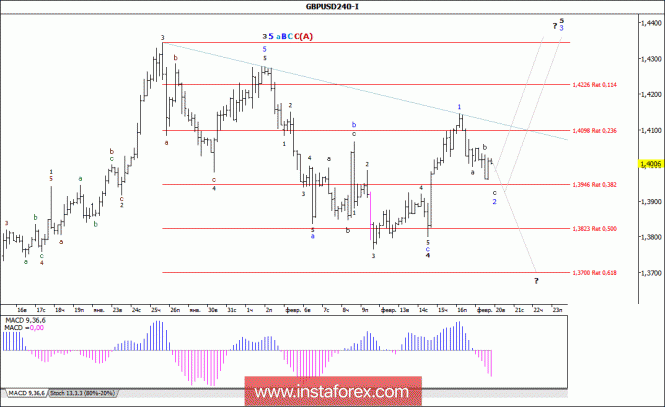Select the 1,4226 Ret 0,114 level label
The image size is (665, 407).
pos(595,85)
